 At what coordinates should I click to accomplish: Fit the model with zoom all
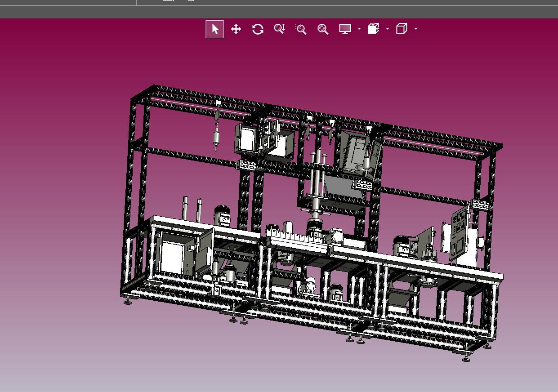coord(323,29)
